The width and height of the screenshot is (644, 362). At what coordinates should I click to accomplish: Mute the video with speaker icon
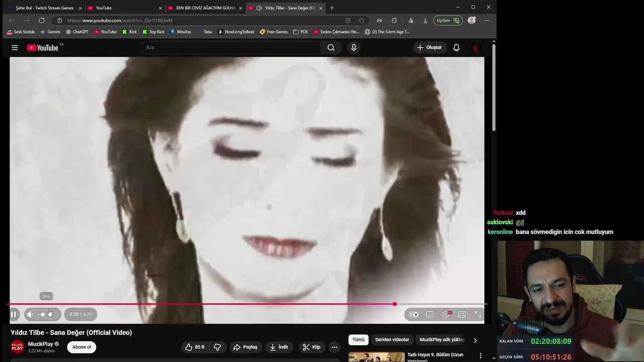click(x=30, y=314)
